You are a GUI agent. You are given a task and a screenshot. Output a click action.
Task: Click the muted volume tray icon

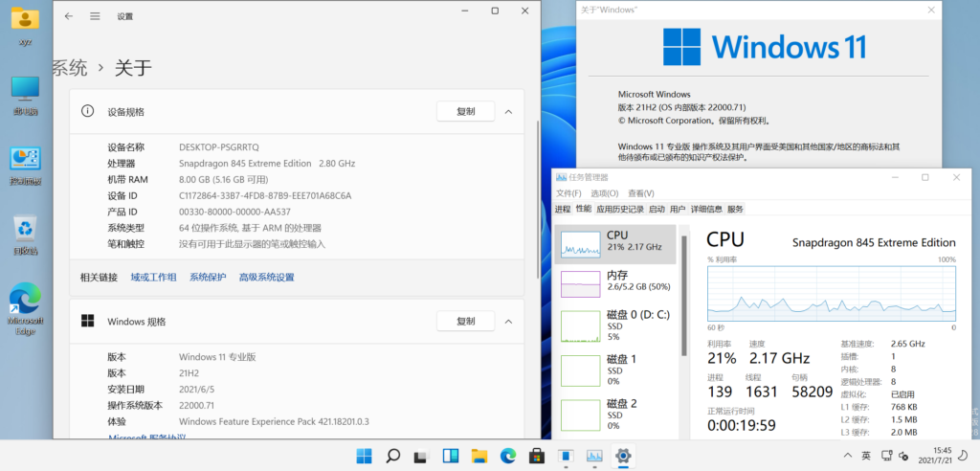(903, 456)
